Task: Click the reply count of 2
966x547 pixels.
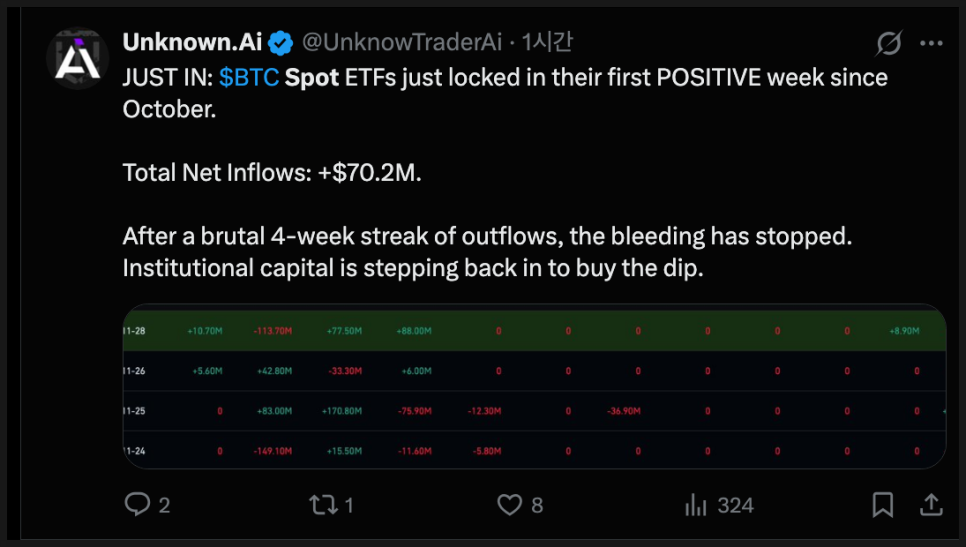Action: [164, 505]
